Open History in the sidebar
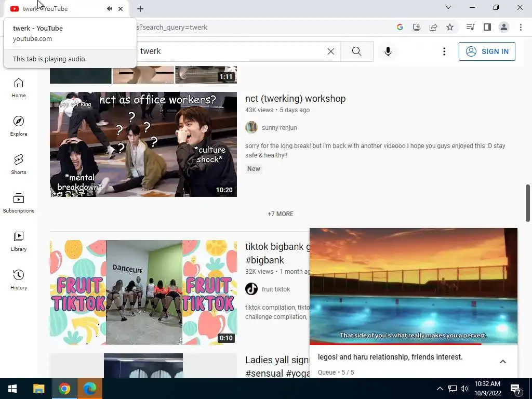Viewport: 532px width, 399px height. click(x=19, y=280)
